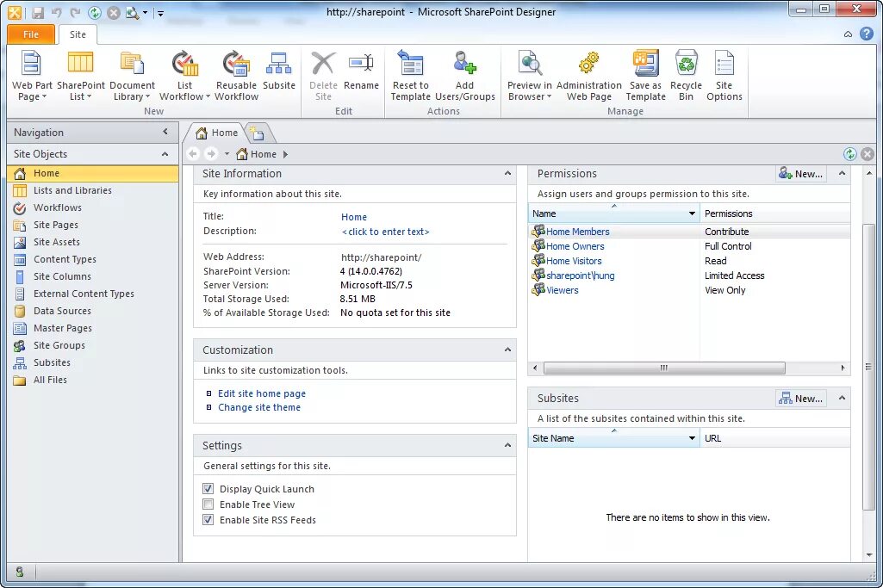This screenshot has width=883, height=588.
Task: Open the Document Library ribbon button
Action: coord(132,76)
